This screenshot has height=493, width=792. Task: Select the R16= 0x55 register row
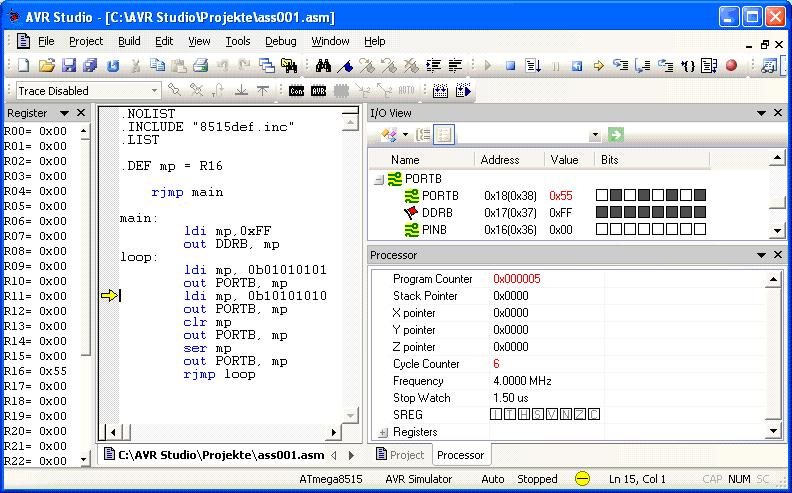point(35,371)
